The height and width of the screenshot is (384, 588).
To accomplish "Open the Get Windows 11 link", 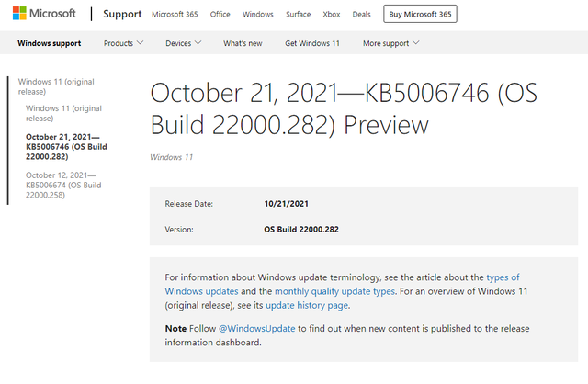I will coord(313,43).
